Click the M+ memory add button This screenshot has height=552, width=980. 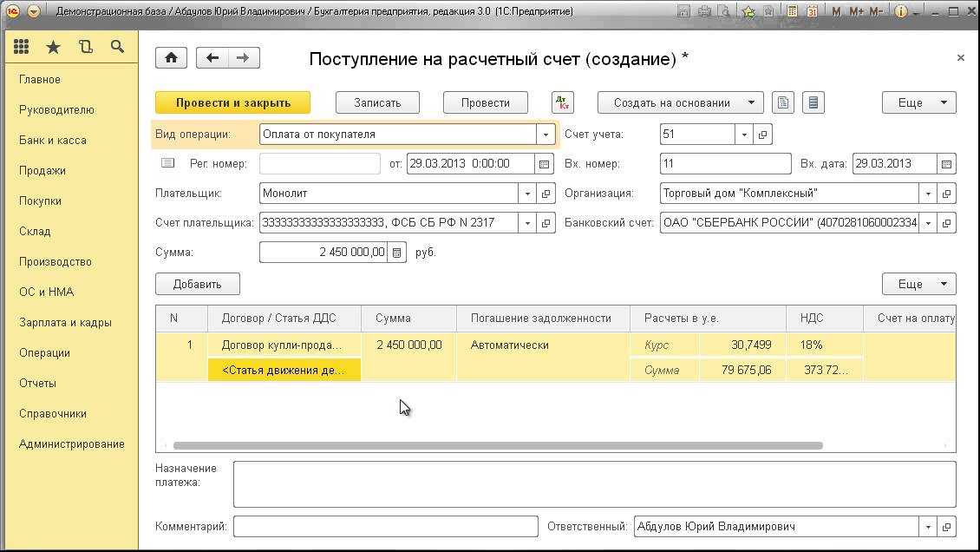coord(856,11)
